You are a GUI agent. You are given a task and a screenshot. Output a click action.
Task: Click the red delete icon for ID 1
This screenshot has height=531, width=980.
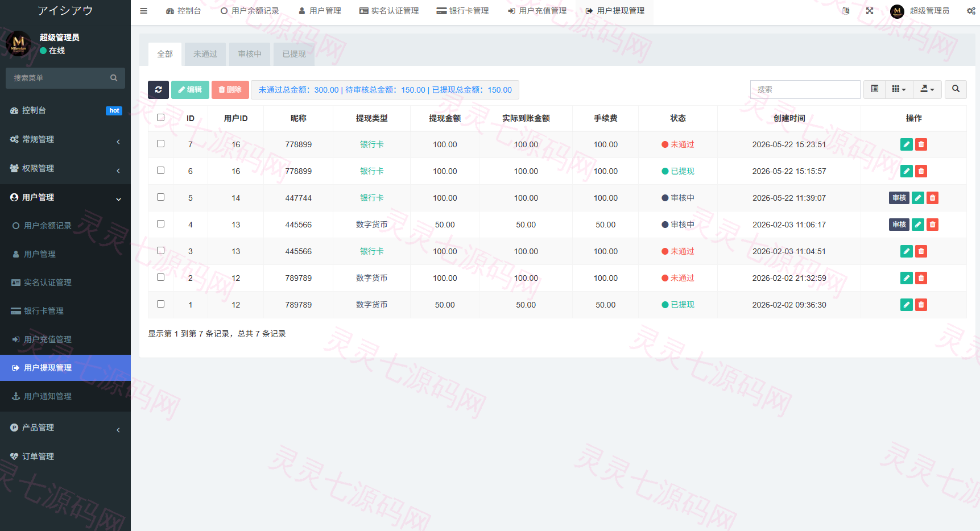[x=921, y=305]
